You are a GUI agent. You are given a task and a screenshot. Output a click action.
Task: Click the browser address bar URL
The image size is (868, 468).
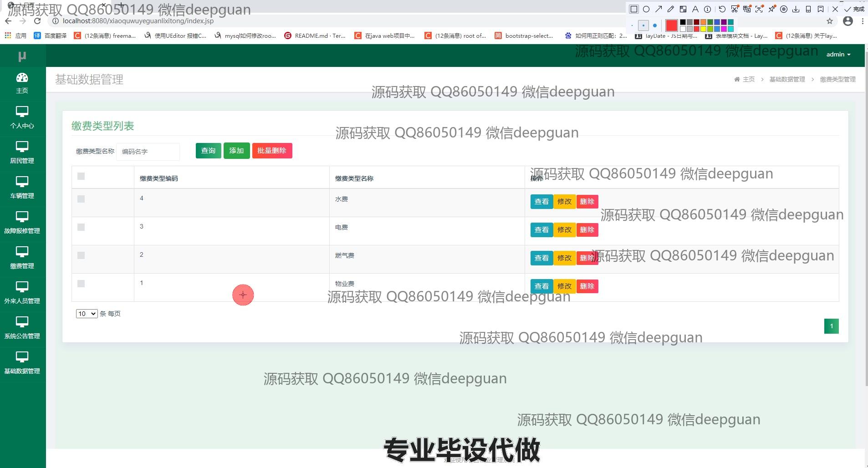pos(138,21)
